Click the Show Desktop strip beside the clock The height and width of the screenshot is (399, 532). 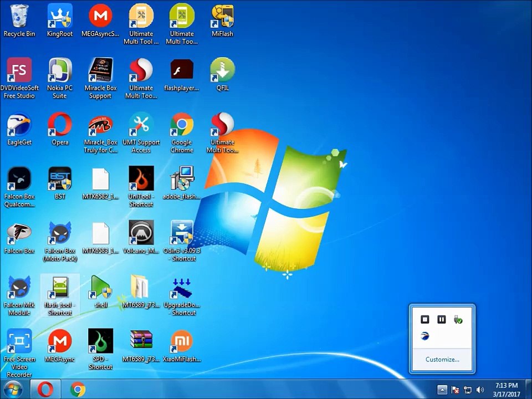click(529, 390)
